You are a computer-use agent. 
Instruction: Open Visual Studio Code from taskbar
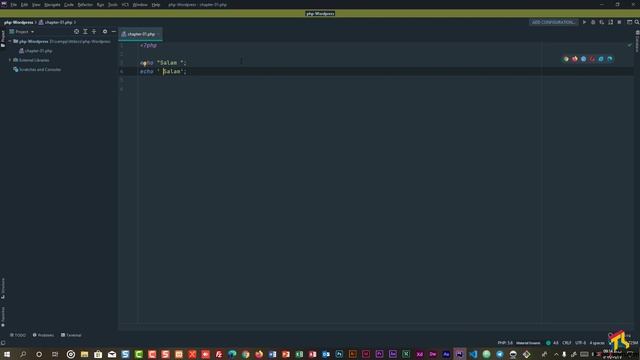point(473,354)
